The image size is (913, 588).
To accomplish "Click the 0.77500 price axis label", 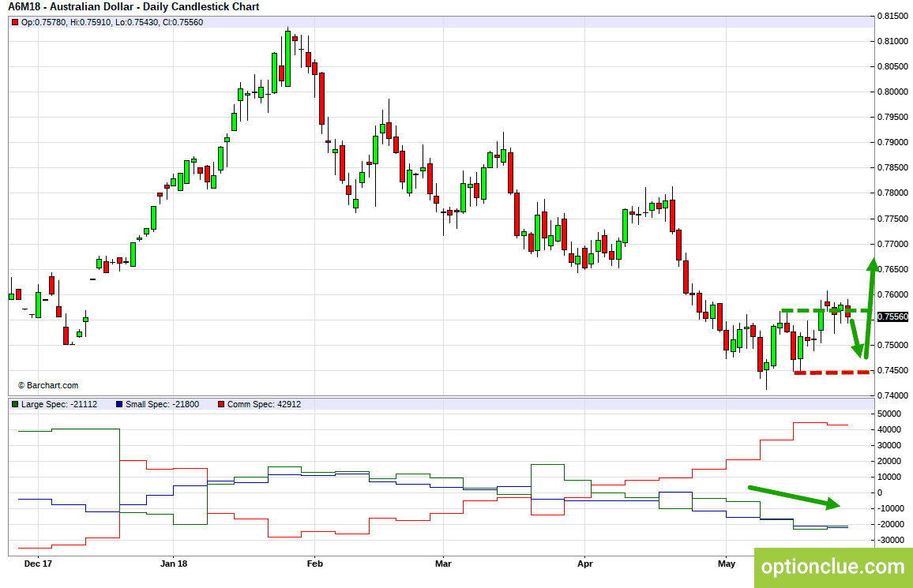I will click(892, 219).
